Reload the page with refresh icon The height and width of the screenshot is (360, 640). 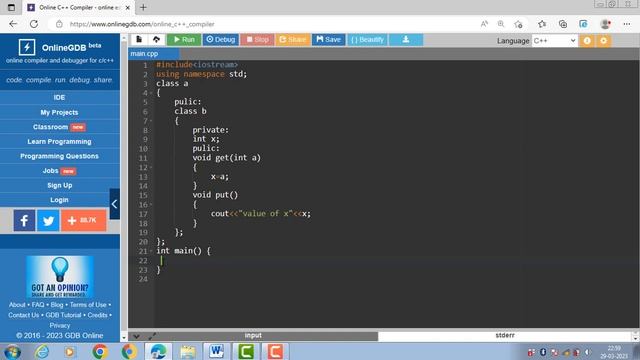click(x=34, y=24)
